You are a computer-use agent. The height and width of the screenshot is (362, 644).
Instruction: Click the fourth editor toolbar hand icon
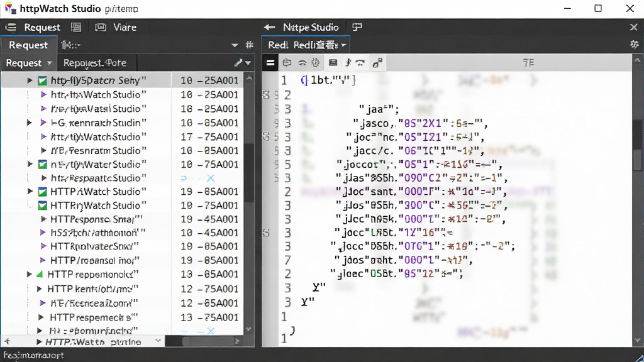[316, 63]
